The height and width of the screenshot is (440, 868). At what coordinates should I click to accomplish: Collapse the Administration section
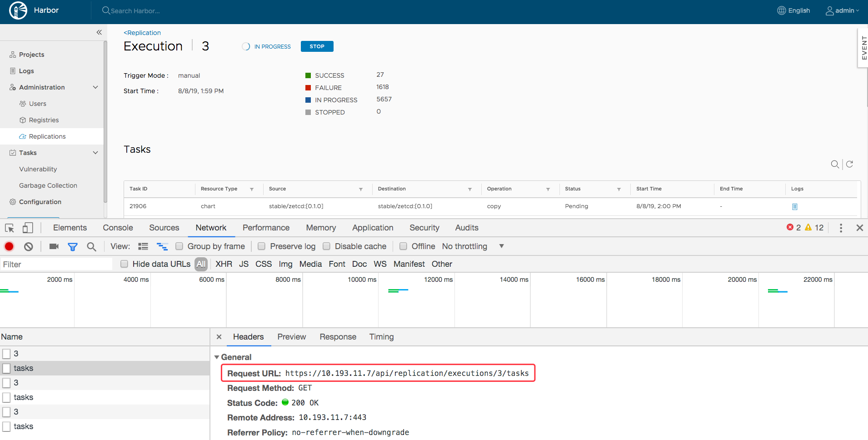[95, 87]
